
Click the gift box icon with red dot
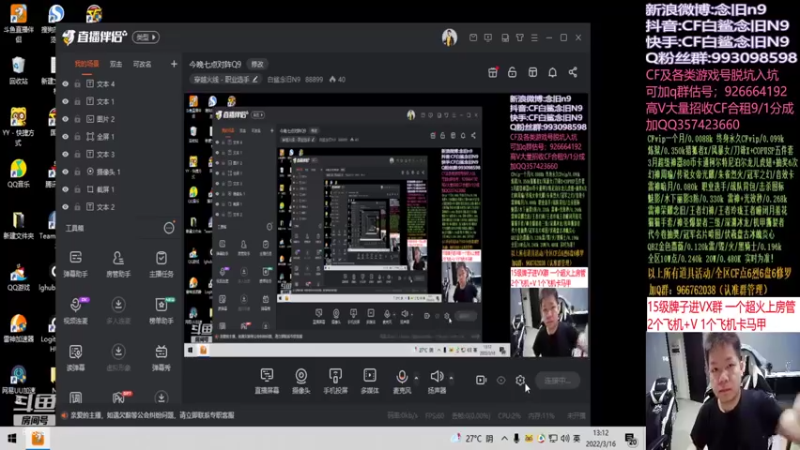493,72
